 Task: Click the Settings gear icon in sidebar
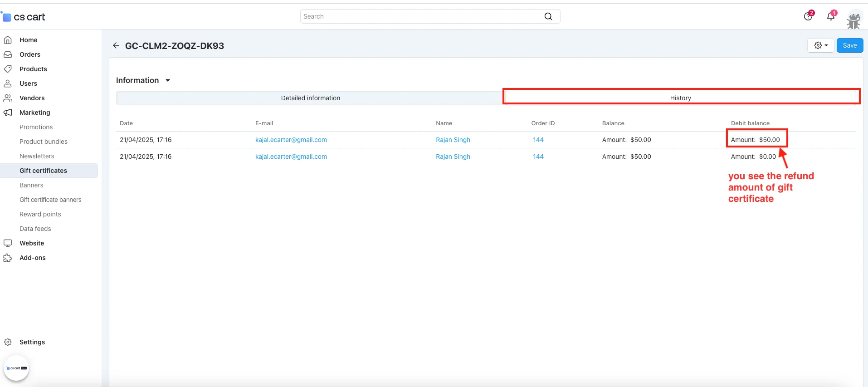tap(8, 342)
